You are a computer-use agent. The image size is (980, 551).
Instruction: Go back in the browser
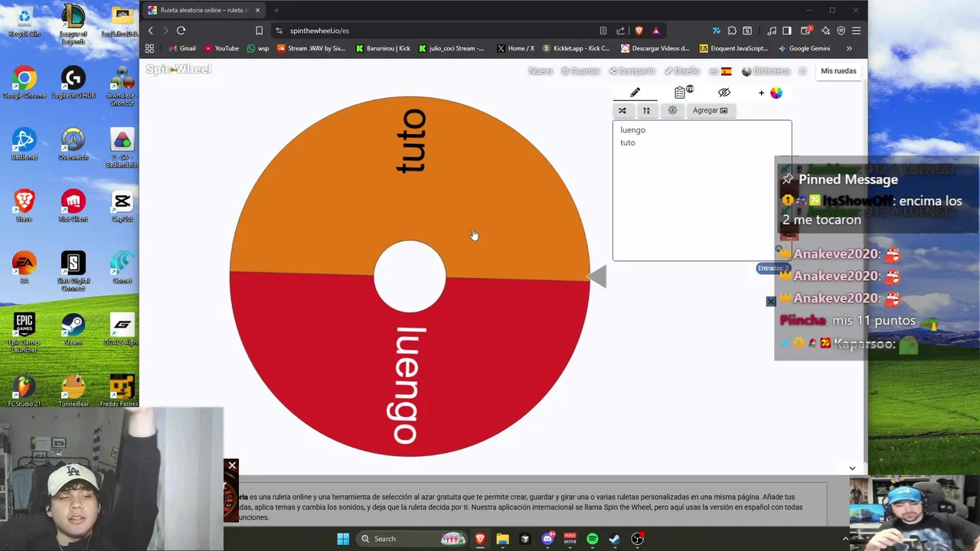pos(151,31)
